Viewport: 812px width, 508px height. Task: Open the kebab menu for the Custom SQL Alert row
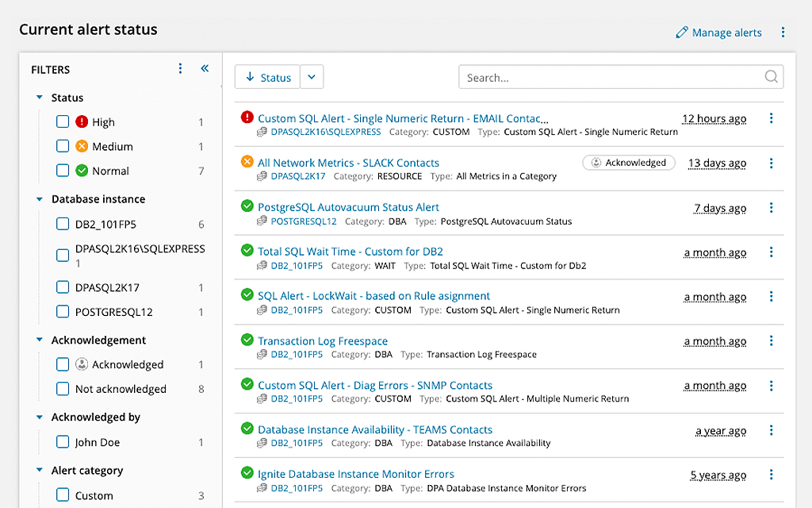(771, 117)
